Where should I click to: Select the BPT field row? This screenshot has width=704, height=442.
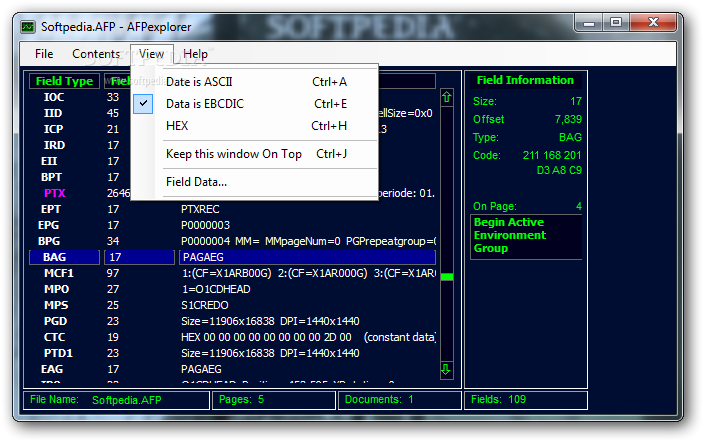pyautogui.click(x=232, y=177)
